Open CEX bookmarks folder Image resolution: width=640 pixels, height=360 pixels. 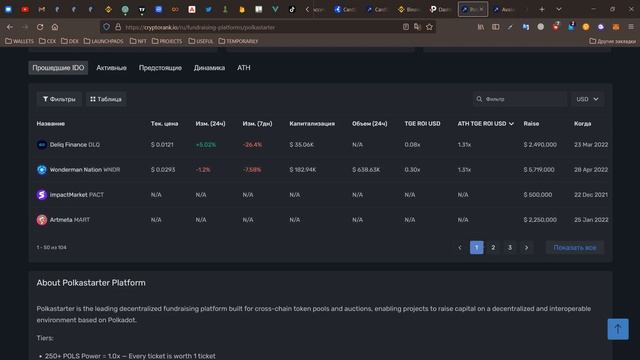click(47, 41)
